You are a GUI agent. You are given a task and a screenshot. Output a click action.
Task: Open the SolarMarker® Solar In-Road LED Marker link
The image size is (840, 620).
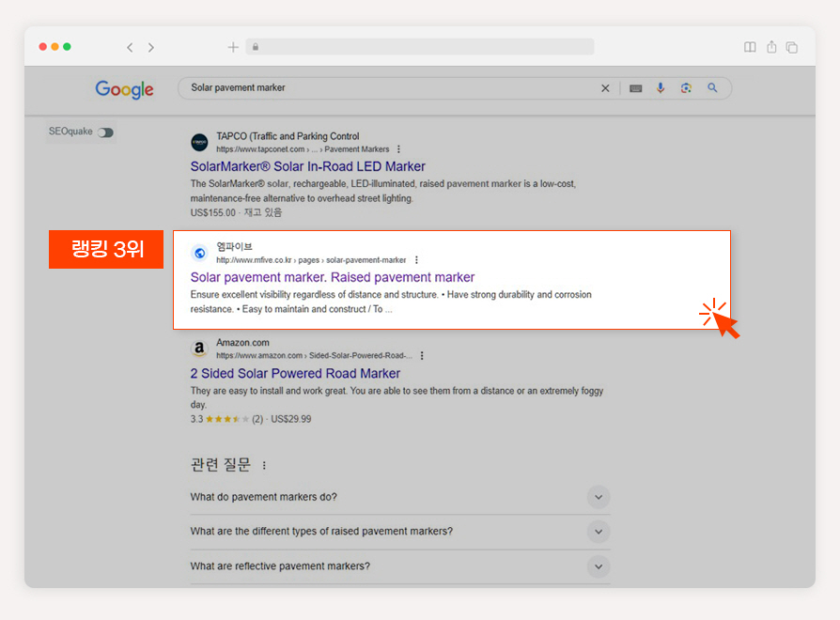point(308,166)
